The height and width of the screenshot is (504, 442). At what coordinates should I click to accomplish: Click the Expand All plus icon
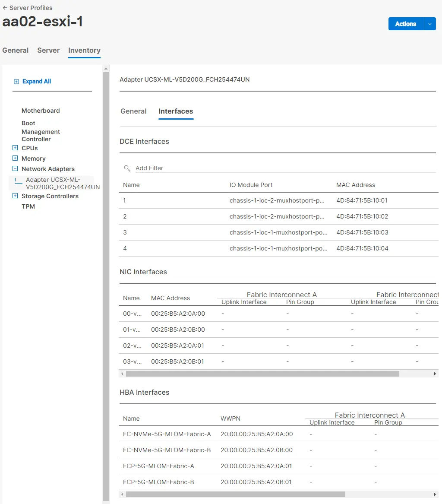point(16,82)
